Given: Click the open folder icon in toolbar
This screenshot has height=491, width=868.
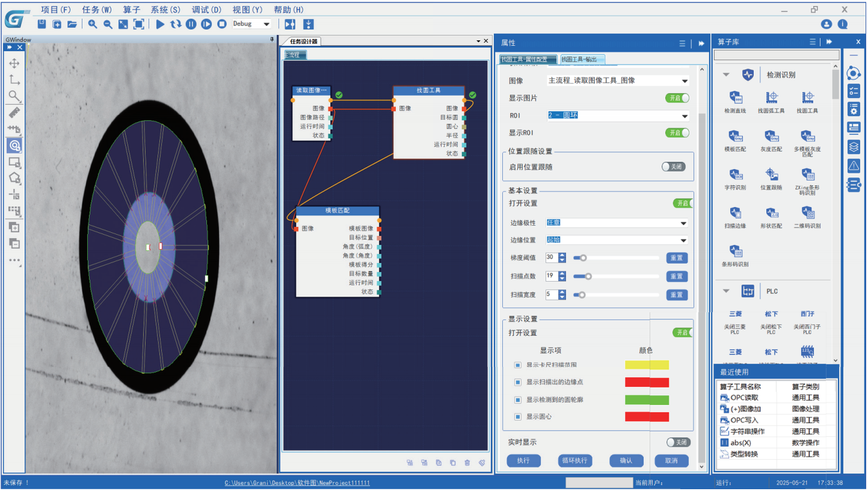Looking at the screenshot, I should click(72, 24).
